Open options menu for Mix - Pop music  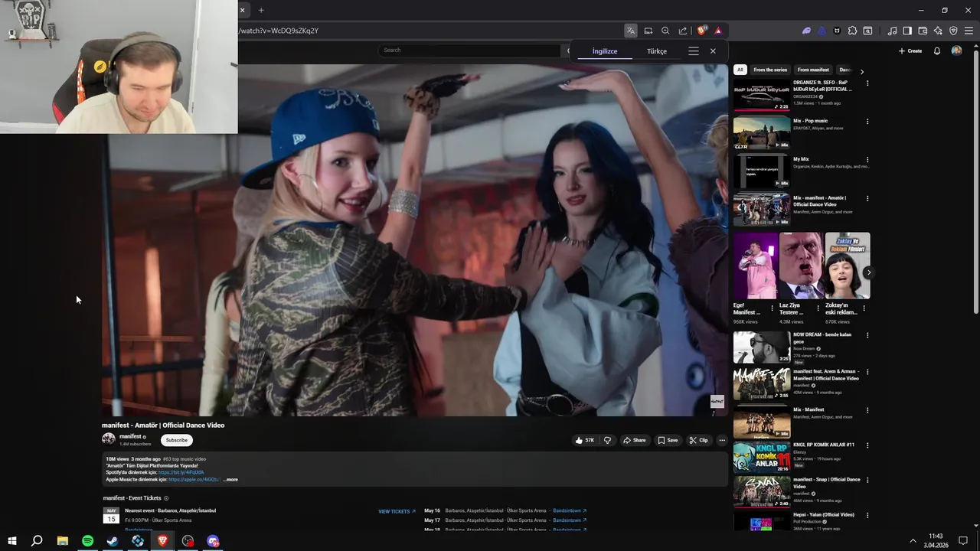[867, 121]
